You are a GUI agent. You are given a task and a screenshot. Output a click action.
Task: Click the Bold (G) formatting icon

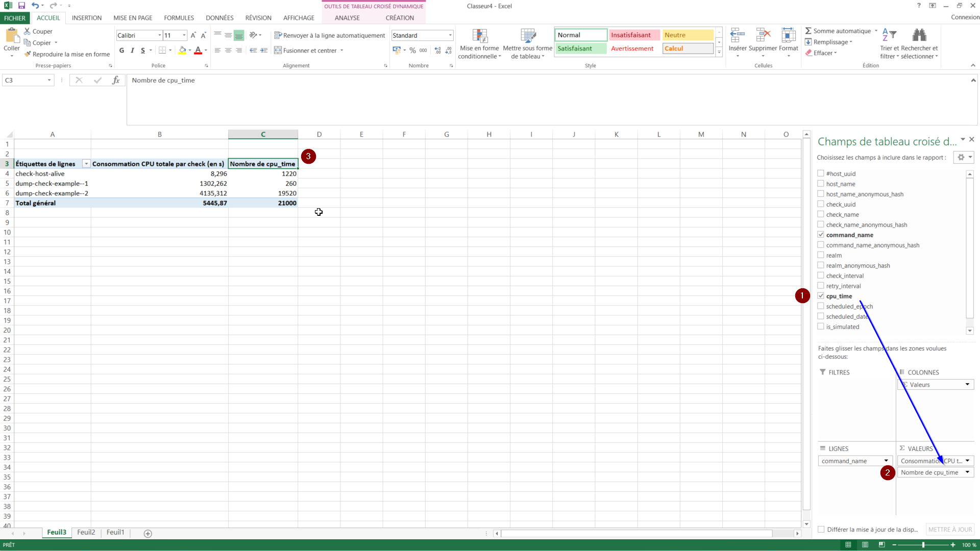point(121,51)
